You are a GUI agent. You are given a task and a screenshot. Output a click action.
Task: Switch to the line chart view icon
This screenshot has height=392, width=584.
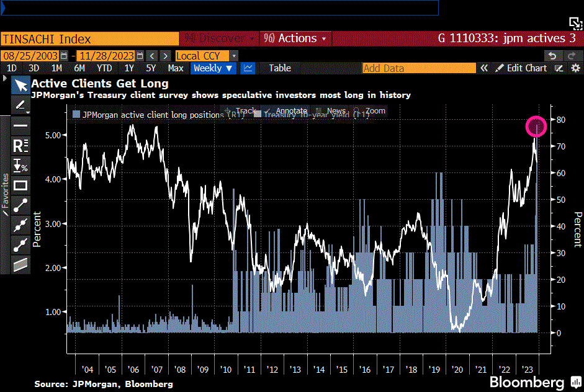(x=248, y=68)
